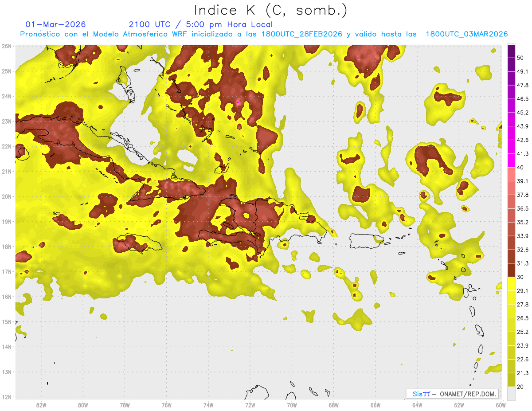Click the longitude label '74W'
The image size is (532, 411).
tap(208, 405)
